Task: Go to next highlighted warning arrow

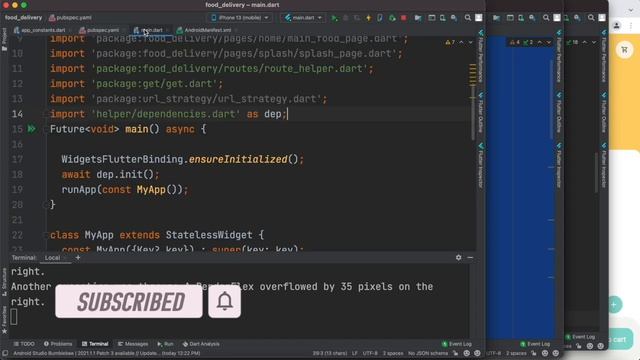Action: pos(470,42)
